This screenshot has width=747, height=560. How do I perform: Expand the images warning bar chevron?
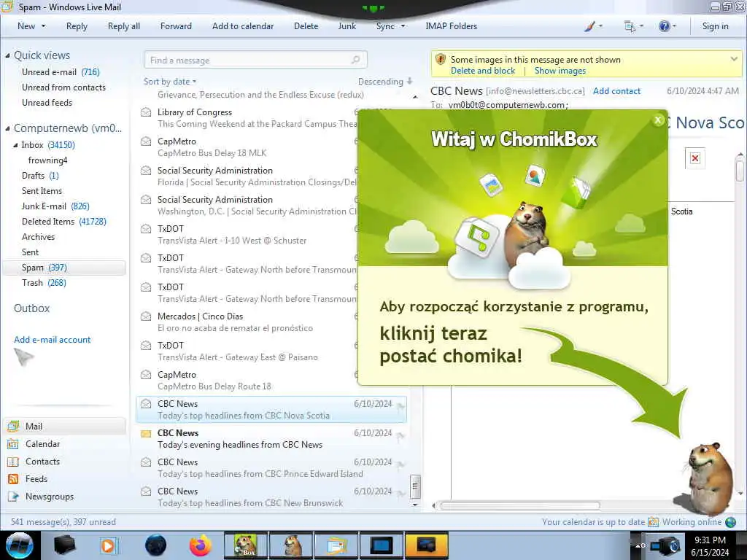click(734, 59)
